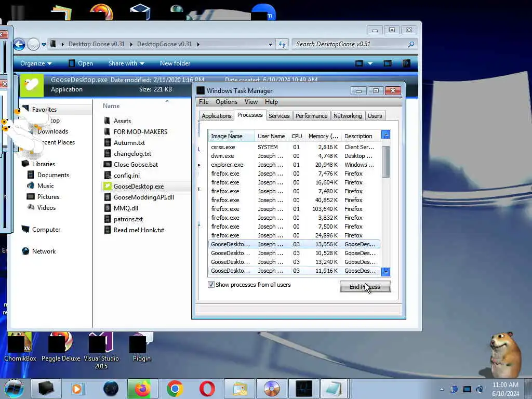Click the Pidgin desktop shortcut
Screen dimensions: 532x399
click(x=141, y=347)
